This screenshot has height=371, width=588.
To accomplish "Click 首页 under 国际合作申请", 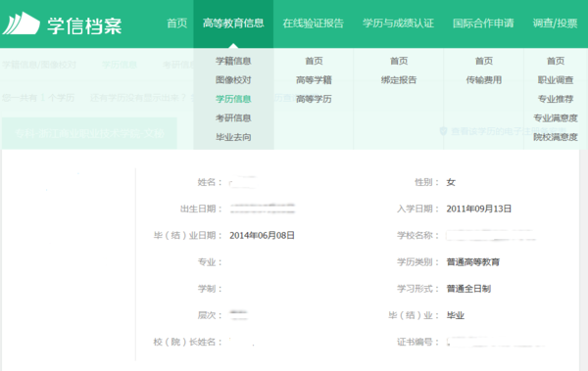I will (484, 61).
